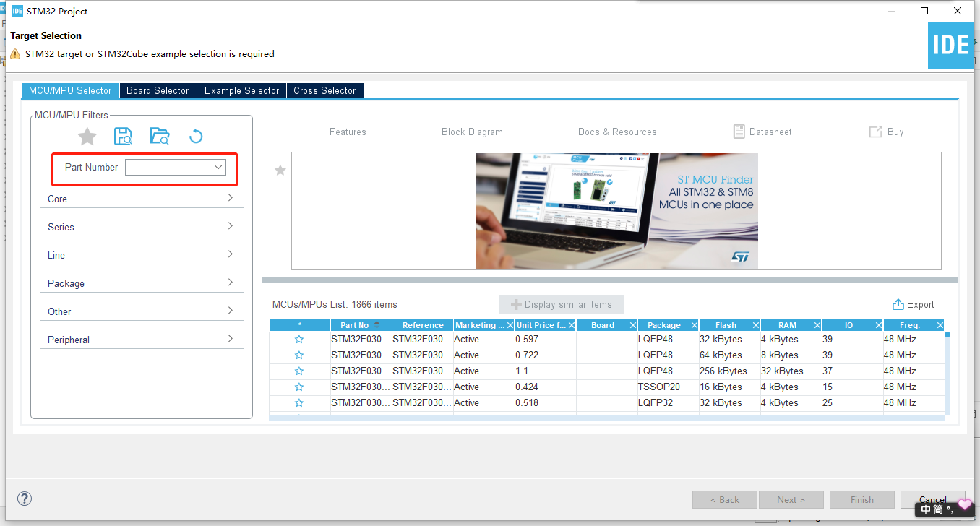The height and width of the screenshot is (526, 980).
Task: Click the MCU list vertical scrollbar handle
Action: pyautogui.click(x=947, y=335)
